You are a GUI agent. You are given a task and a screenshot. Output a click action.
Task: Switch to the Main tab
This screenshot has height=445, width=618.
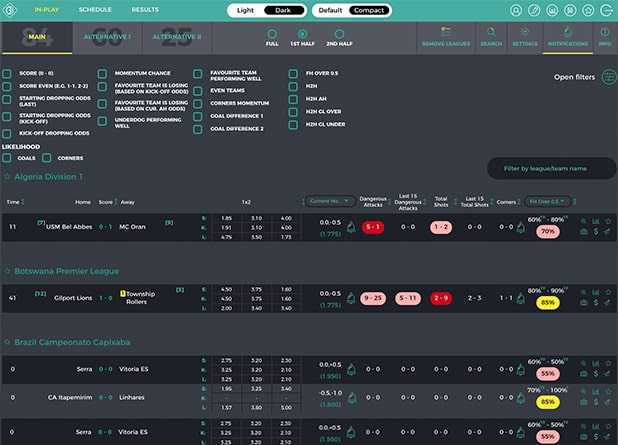click(x=37, y=37)
